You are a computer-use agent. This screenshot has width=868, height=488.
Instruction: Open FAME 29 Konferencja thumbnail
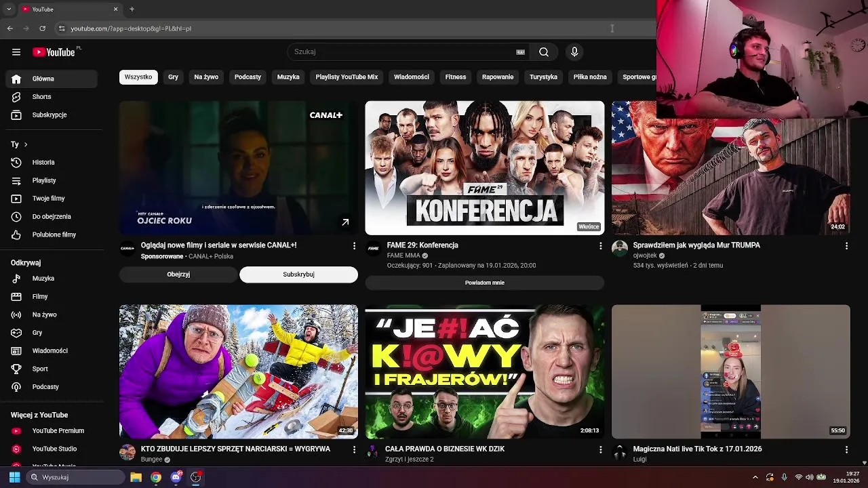coord(485,168)
